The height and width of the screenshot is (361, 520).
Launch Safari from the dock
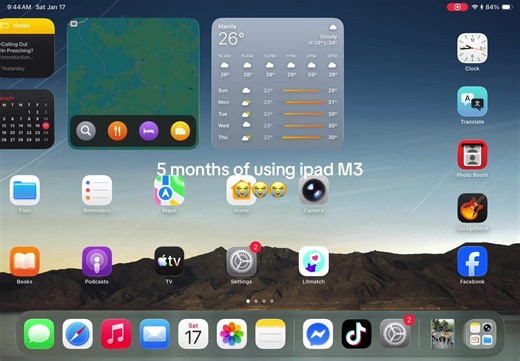pyautogui.click(x=78, y=334)
